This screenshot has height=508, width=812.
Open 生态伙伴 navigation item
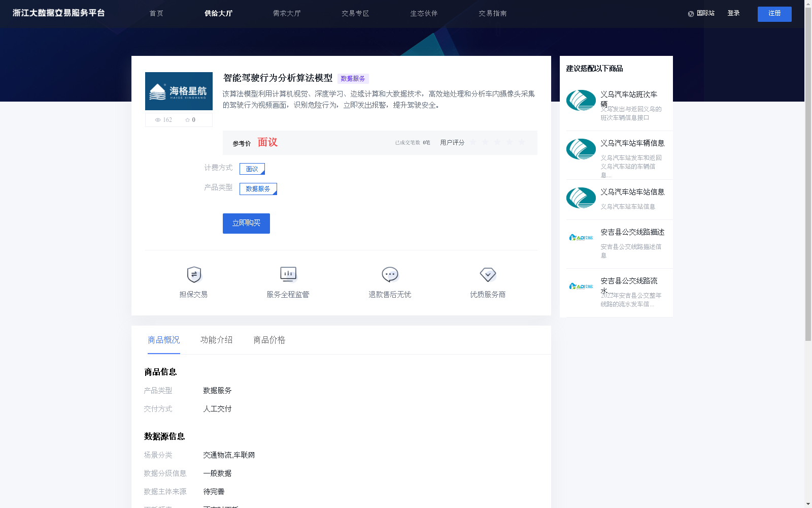pos(424,13)
